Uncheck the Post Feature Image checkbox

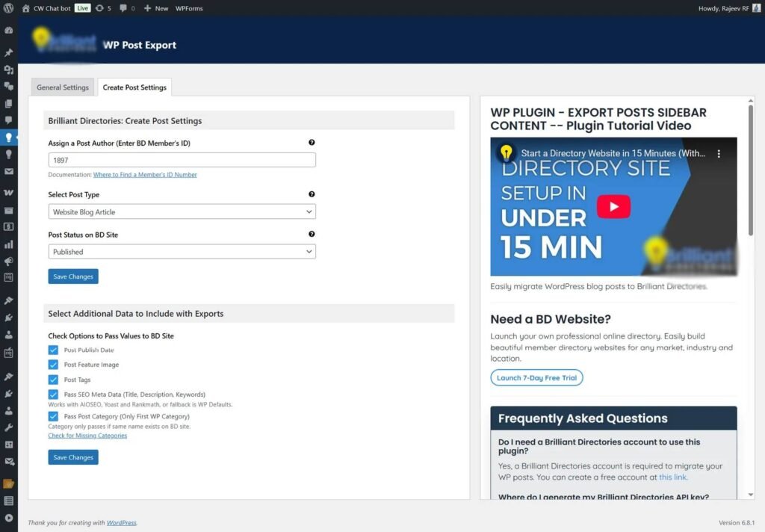coord(53,365)
